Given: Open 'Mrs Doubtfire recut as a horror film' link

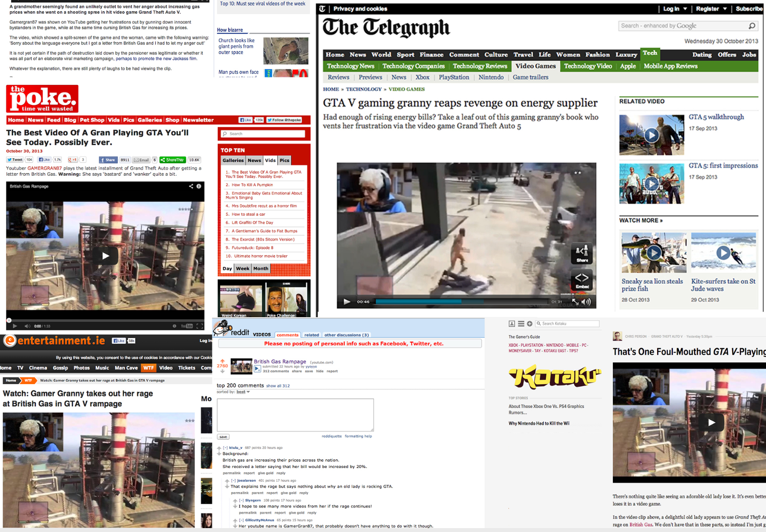Looking at the screenshot, I should [x=264, y=206].
